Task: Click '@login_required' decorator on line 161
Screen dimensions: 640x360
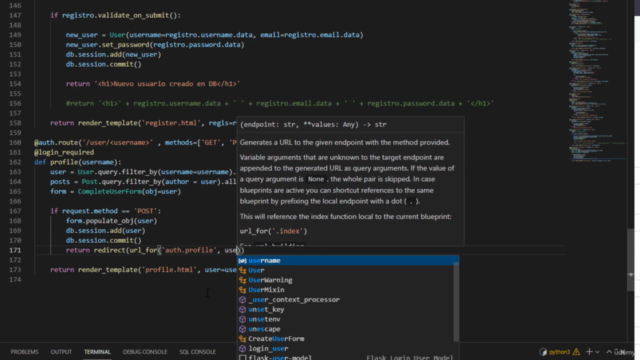Action: (x=64, y=152)
